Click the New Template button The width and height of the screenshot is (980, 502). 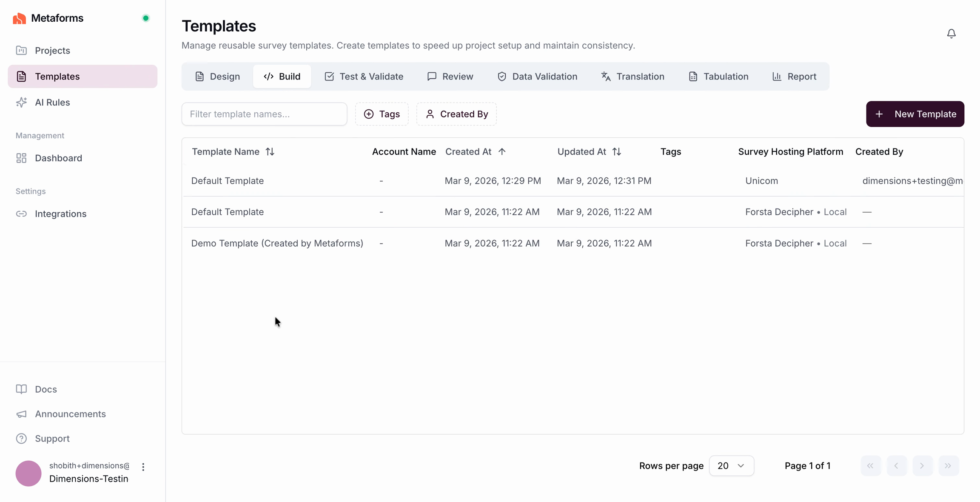[915, 114]
